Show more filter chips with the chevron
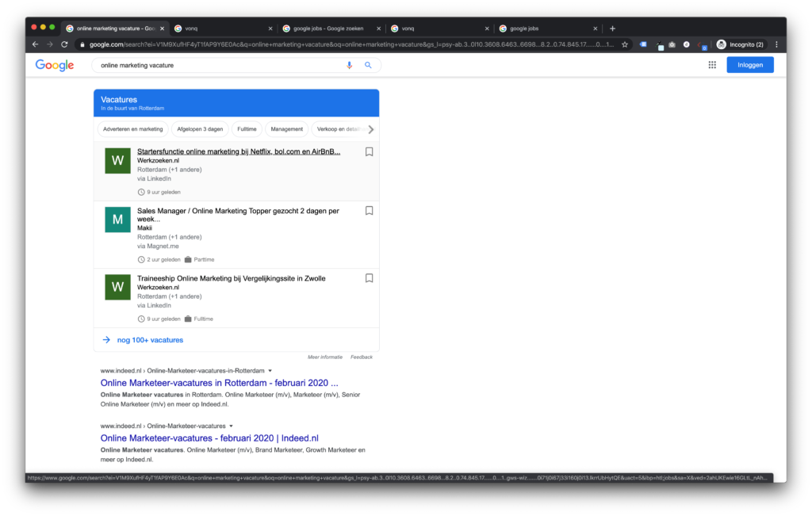This screenshot has width=812, height=516. tap(371, 129)
